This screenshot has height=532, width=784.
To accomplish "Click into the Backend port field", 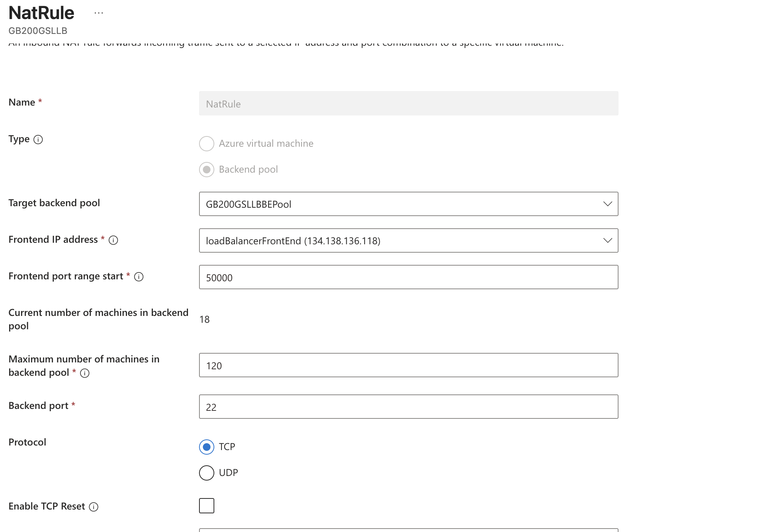I will point(408,407).
